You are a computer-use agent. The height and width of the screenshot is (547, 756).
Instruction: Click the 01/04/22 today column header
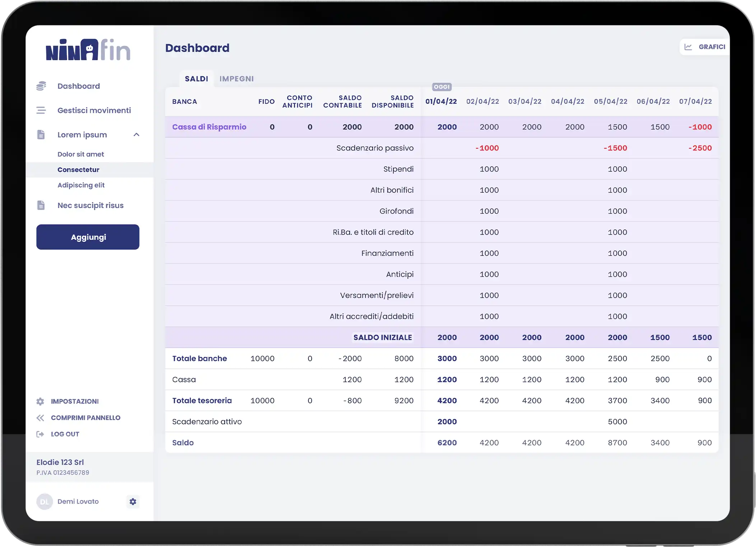click(441, 102)
